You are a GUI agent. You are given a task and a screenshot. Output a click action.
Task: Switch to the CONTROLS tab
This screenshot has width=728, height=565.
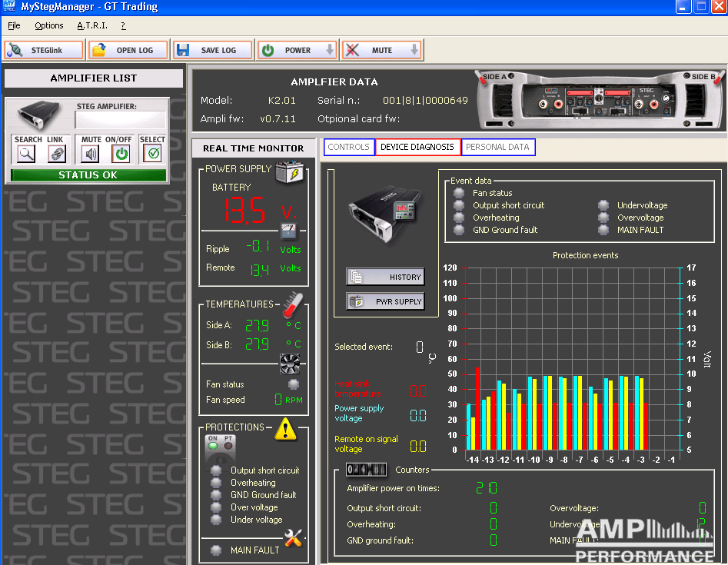[349, 147]
